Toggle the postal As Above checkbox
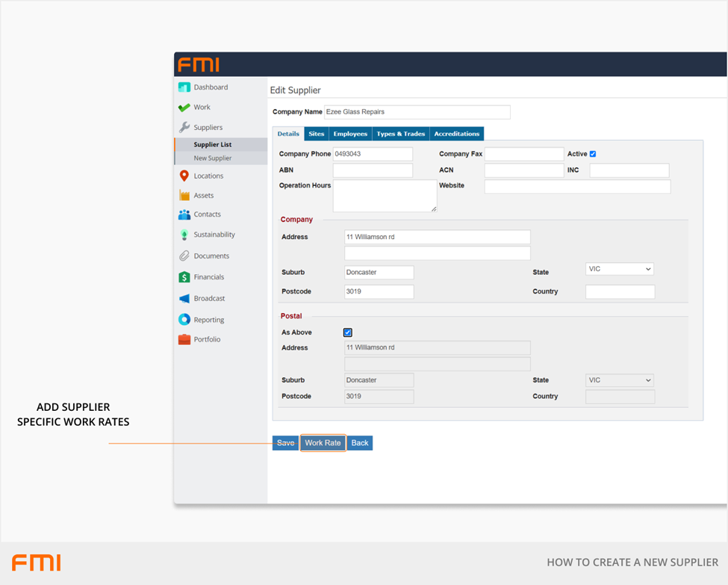 click(347, 332)
